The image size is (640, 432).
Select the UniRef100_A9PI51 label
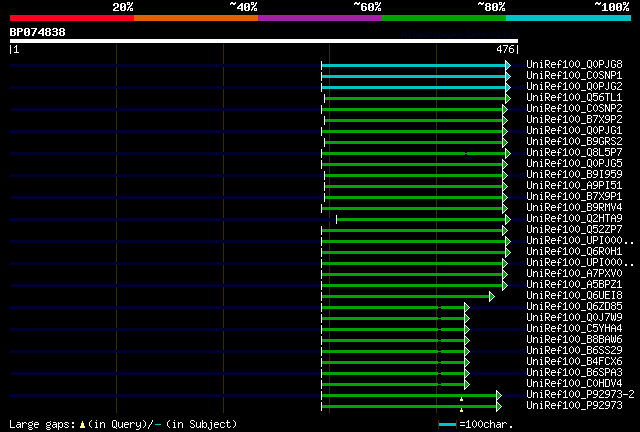coord(574,186)
